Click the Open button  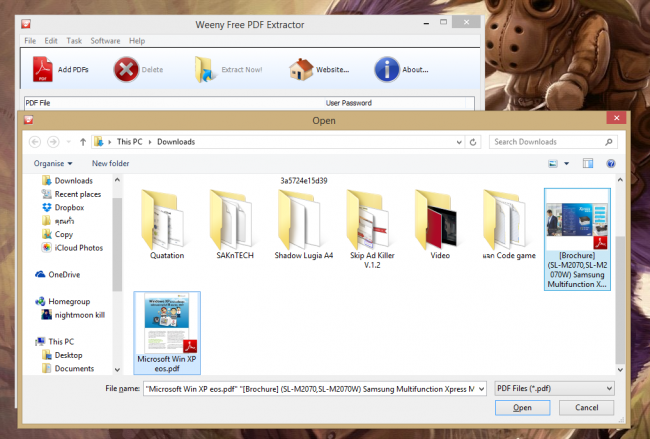click(x=522, y=407)
